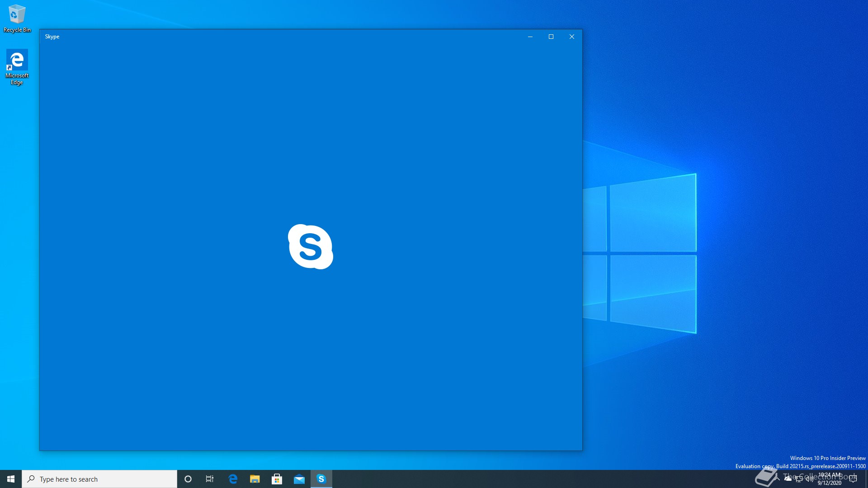Screen dimensions: 868x488
Task: Open the clock and date flyout
Action: 830,479
